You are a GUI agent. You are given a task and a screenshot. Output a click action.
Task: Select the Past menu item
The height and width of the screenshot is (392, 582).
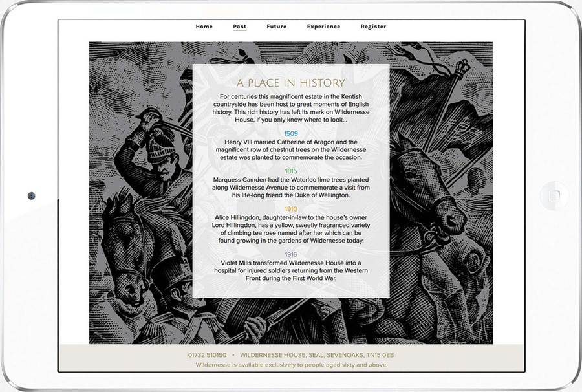coord(239,27)
